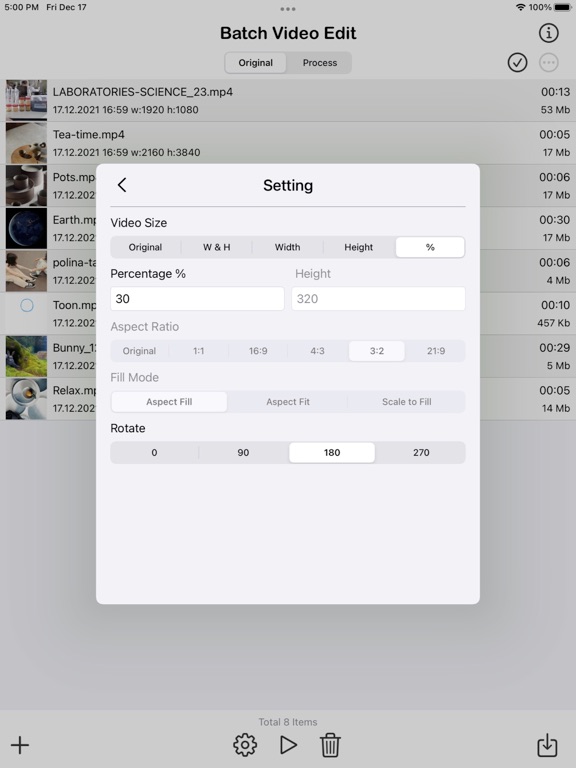Add videos with the plus icon
The width and height of the screenshot is (576, 768).
(20, 745)
